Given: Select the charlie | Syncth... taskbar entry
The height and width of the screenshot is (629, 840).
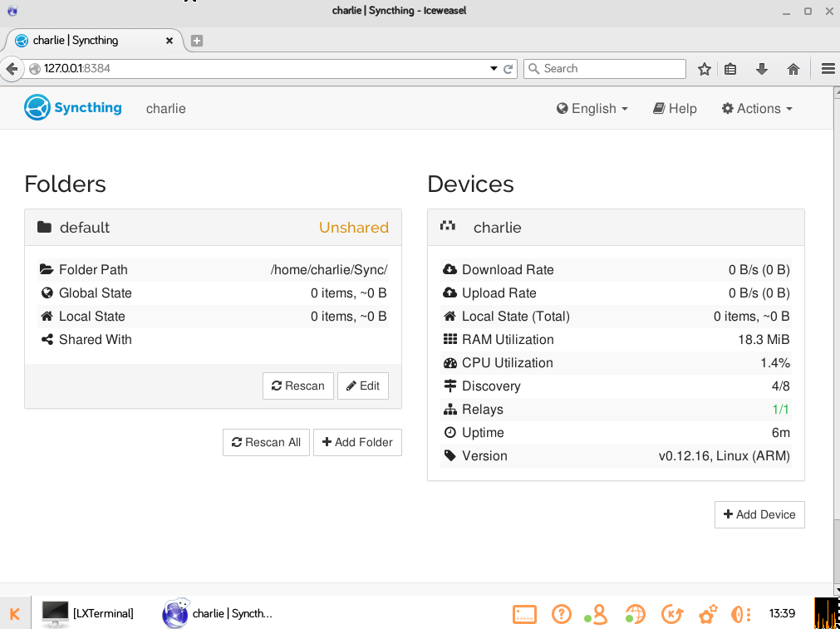Looking at the screenshot, I should click(x=218, y=614).
